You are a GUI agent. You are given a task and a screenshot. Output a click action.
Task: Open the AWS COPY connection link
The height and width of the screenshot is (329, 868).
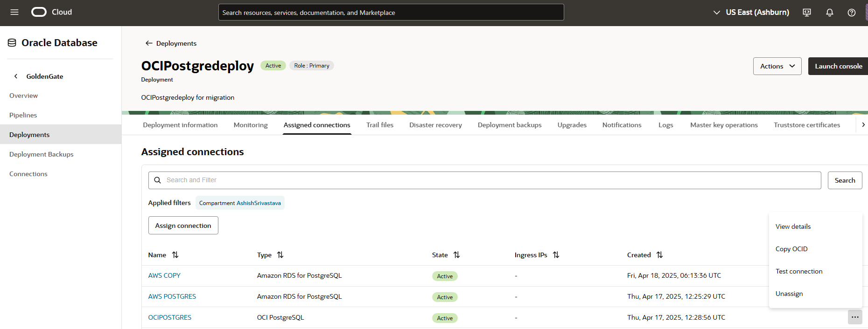164,275
